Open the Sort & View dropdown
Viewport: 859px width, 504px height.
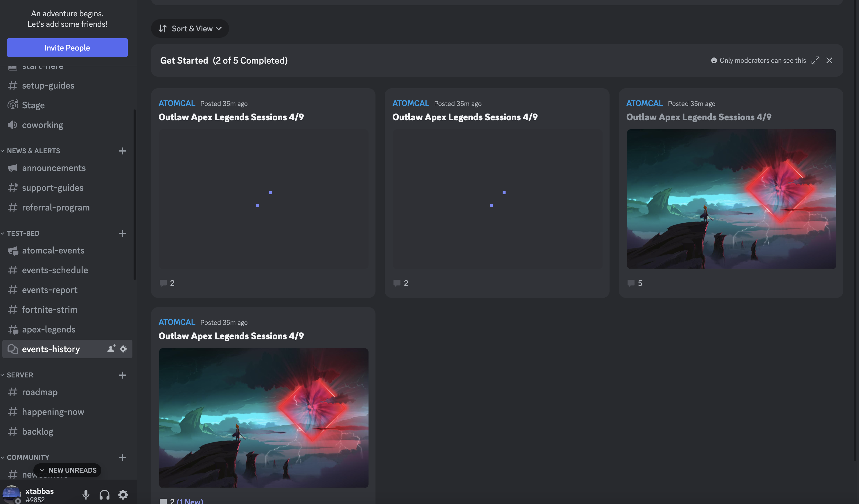click(x=190, y=29)
